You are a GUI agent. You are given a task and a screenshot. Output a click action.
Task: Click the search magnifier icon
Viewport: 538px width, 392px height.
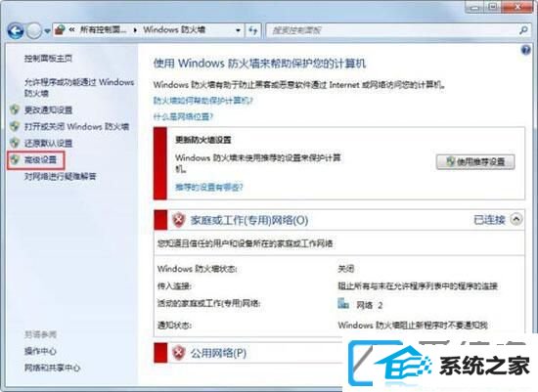[523, 30]
